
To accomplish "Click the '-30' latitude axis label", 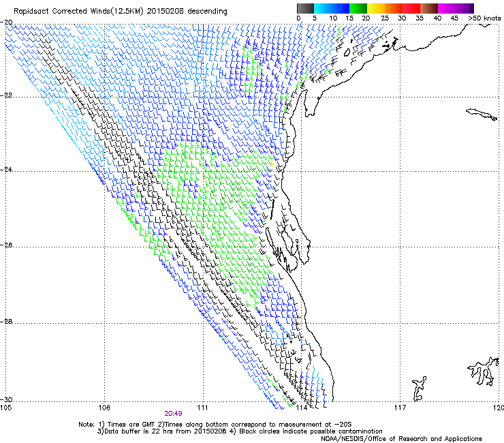I will point(6,399).
